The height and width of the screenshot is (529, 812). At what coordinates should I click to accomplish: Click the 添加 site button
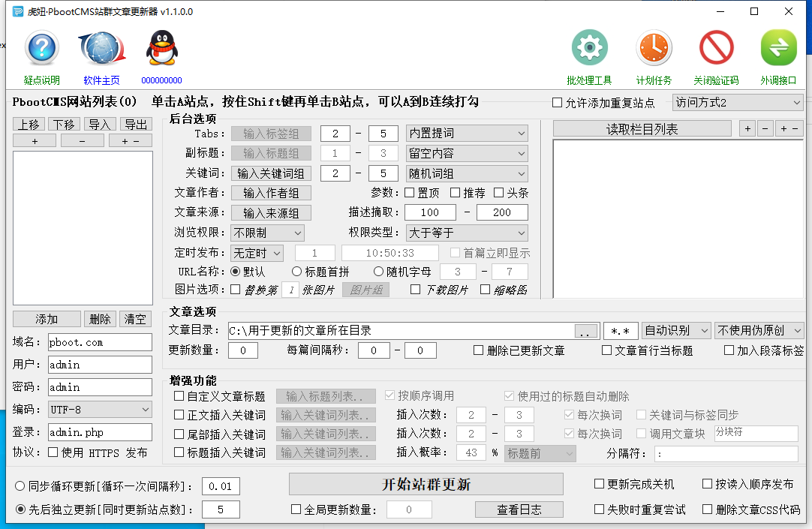click(x=47, y=319)
